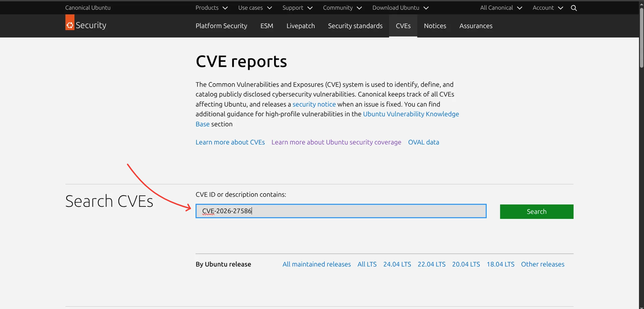Click the CVE reports heading text

[241, 61]
